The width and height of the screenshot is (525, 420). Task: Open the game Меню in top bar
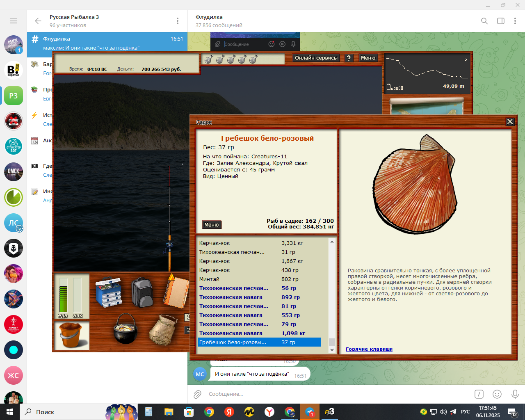coord(368,58)
